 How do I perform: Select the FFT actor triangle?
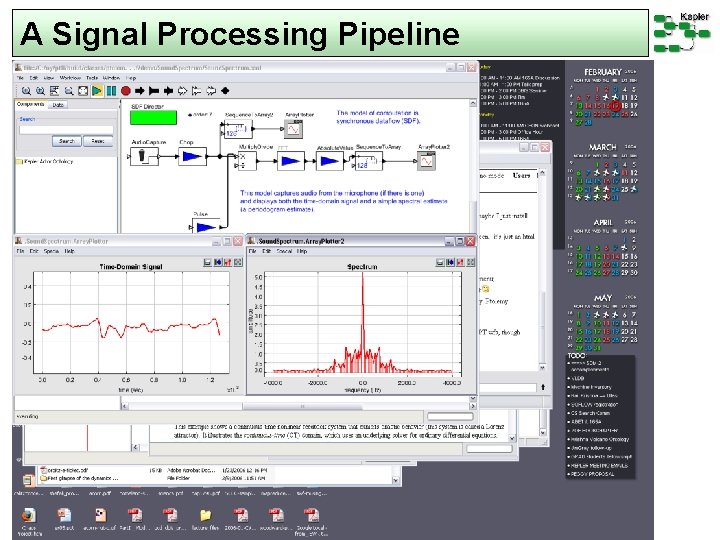coord(291,161)
